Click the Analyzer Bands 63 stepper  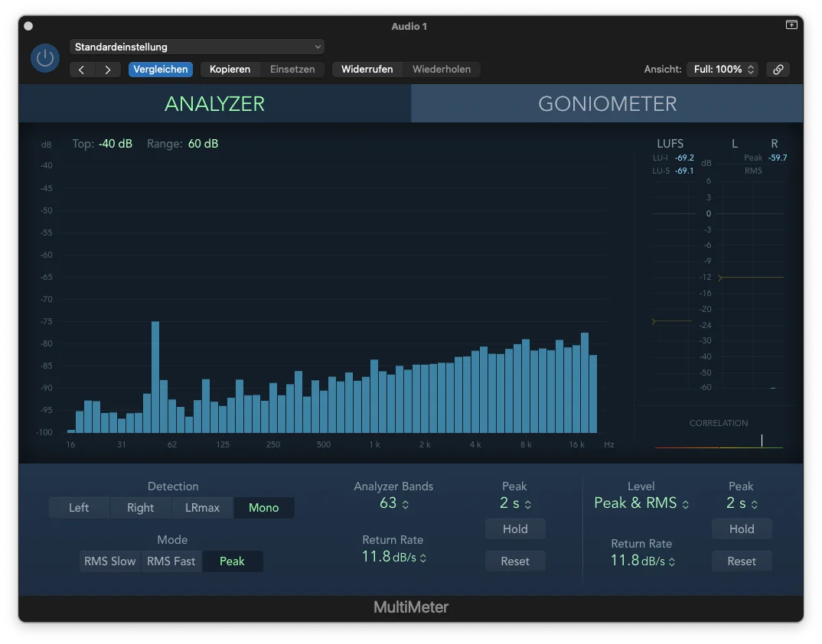pos(393,503)
